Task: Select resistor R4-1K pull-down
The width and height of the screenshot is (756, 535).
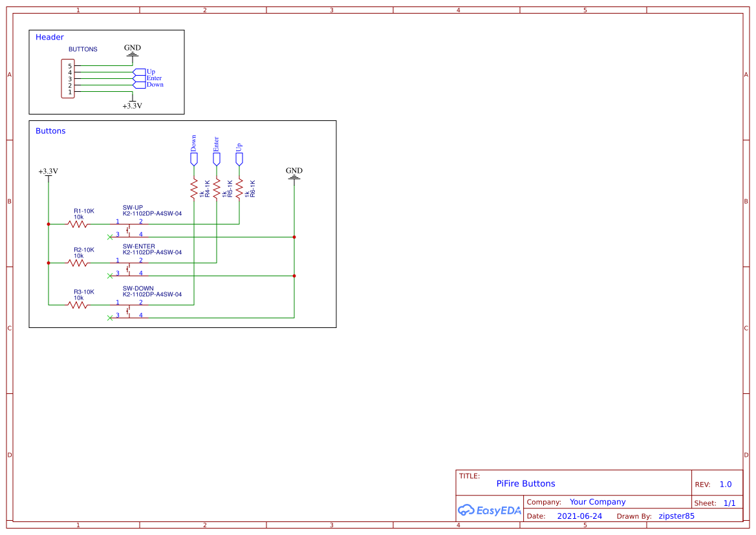Action: point(194,188)
